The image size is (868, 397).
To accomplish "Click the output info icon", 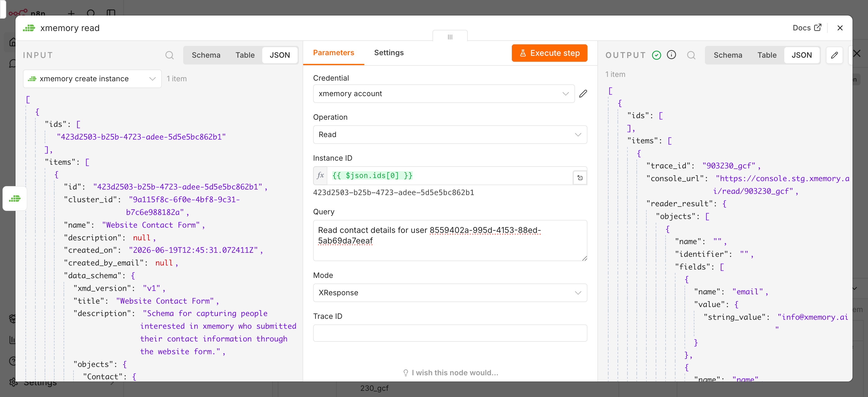I will coord(671,55).
